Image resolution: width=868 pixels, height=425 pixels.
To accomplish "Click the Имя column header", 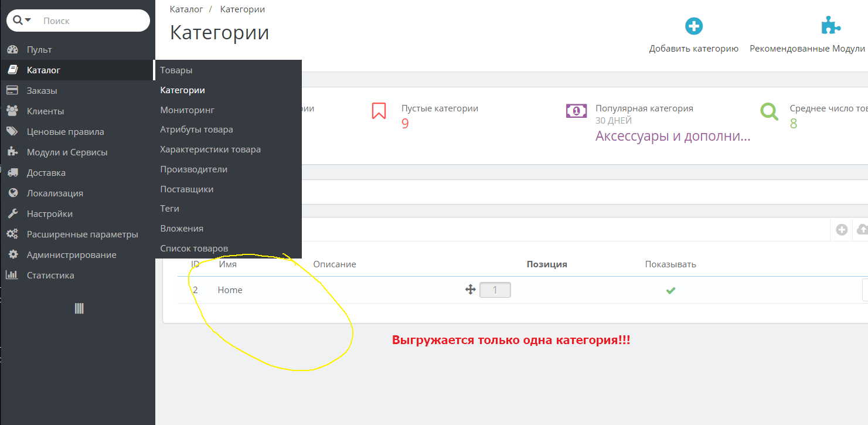I will coord(228,264).
